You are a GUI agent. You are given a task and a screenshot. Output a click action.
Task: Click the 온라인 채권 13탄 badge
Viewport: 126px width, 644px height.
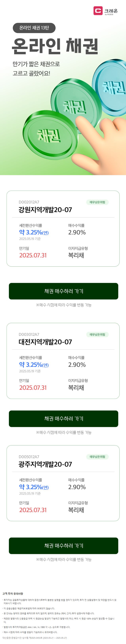click(x=34, y=28)
